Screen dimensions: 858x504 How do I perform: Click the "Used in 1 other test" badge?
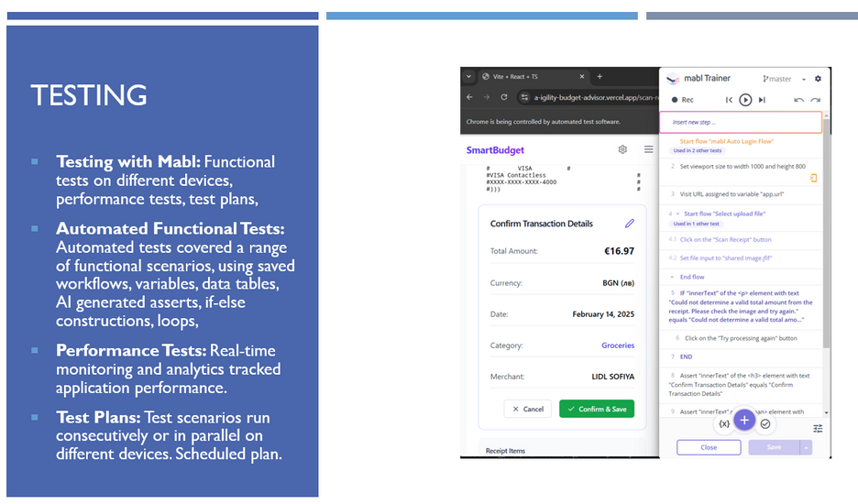click(696, 224)
